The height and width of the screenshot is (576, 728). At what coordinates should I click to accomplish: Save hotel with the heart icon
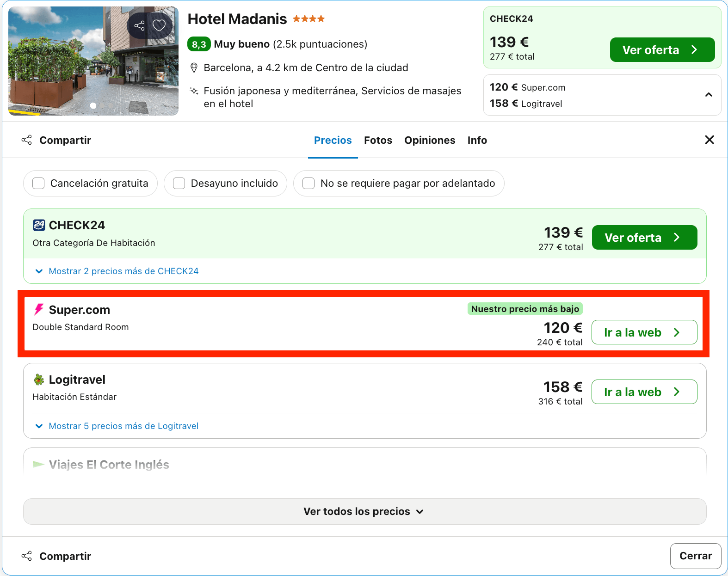[x=159, y=25]
